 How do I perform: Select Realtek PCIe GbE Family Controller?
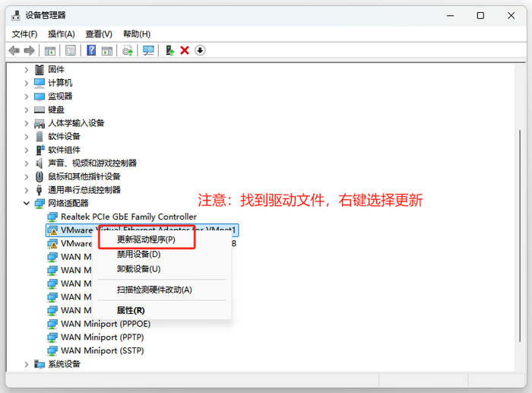[x=128, y=217]
